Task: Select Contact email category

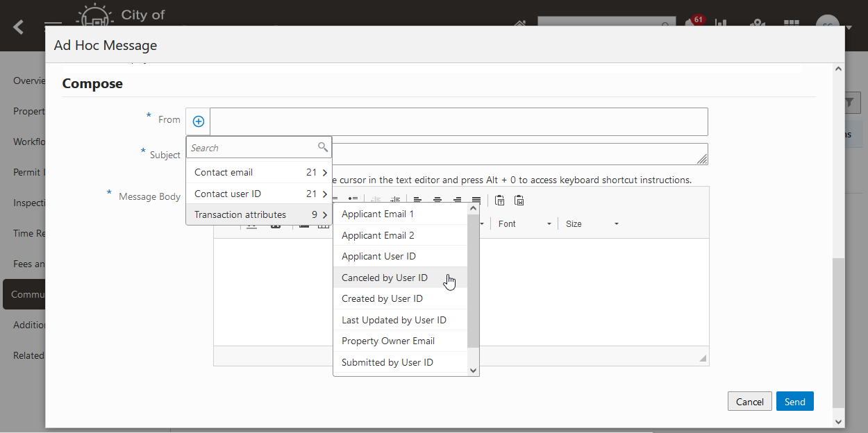Action: (259, 172)
